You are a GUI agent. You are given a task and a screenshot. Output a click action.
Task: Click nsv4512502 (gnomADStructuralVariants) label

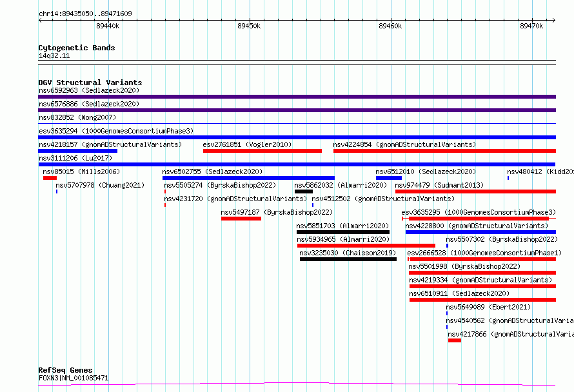click(383, 199)
